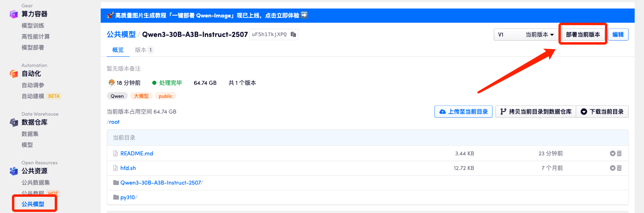The width and height of the screenshot is (644, 213).
Task: Click the arrow icon at banner end
Action: tap(304, 15)
